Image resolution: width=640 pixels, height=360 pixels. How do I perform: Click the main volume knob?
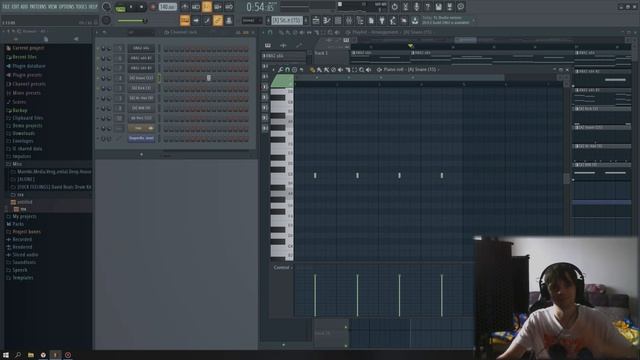pos(106,7)
